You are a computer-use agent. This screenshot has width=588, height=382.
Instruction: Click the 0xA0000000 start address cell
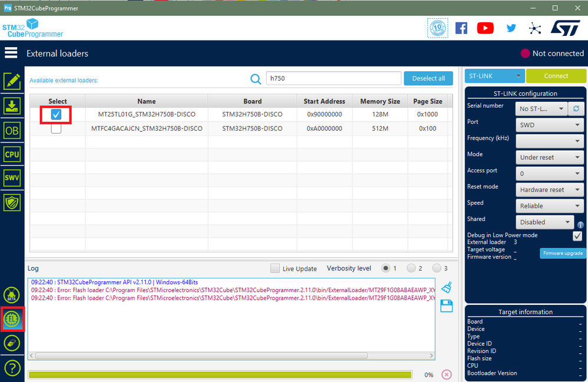[x=324, y=128]
